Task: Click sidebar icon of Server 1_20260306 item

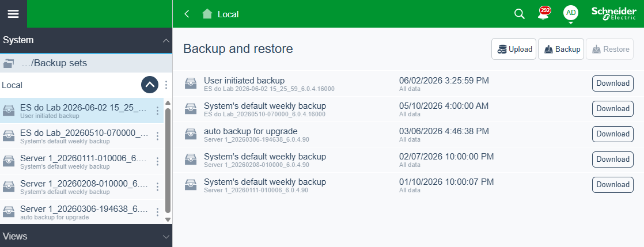Action: tap(9, 212)
